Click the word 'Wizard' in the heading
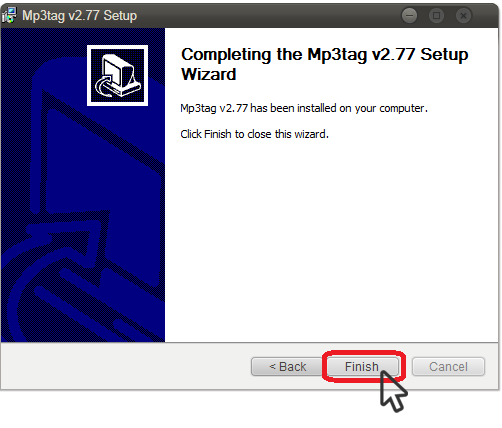Screen dimensions: 502x428 (209, 74)
